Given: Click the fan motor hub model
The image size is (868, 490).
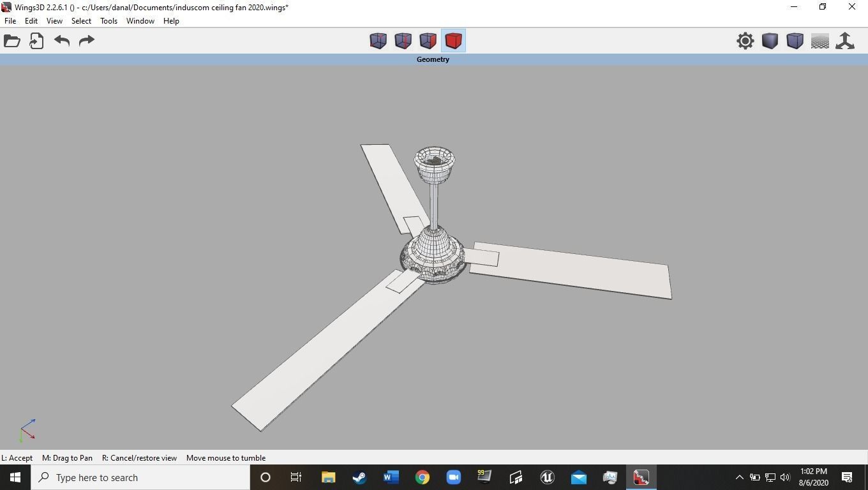Looking at the screenshot, I should pos(433,256).
